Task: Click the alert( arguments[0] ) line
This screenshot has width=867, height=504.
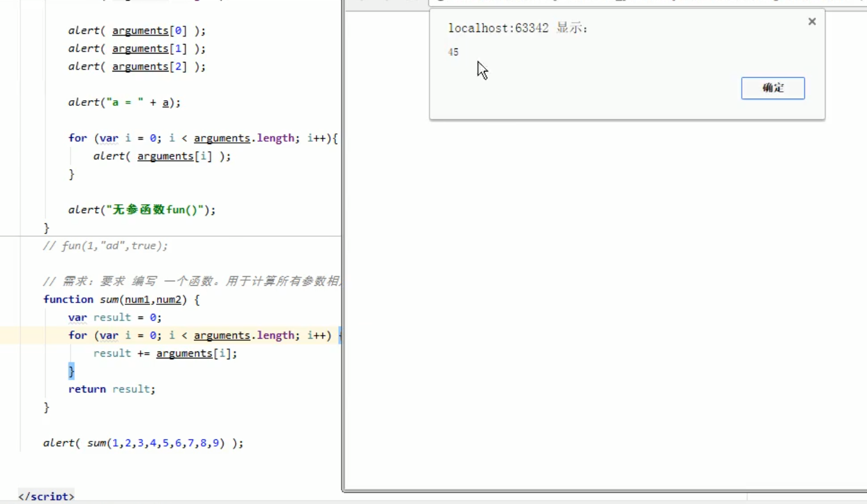Action: tap(137, 31)
